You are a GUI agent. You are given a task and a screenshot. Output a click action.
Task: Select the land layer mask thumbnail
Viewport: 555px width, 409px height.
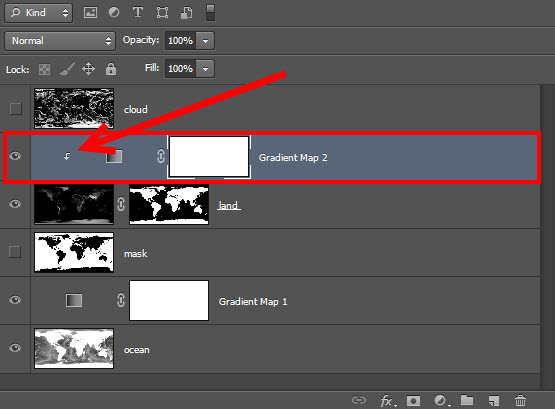click(x=169, y=204)
